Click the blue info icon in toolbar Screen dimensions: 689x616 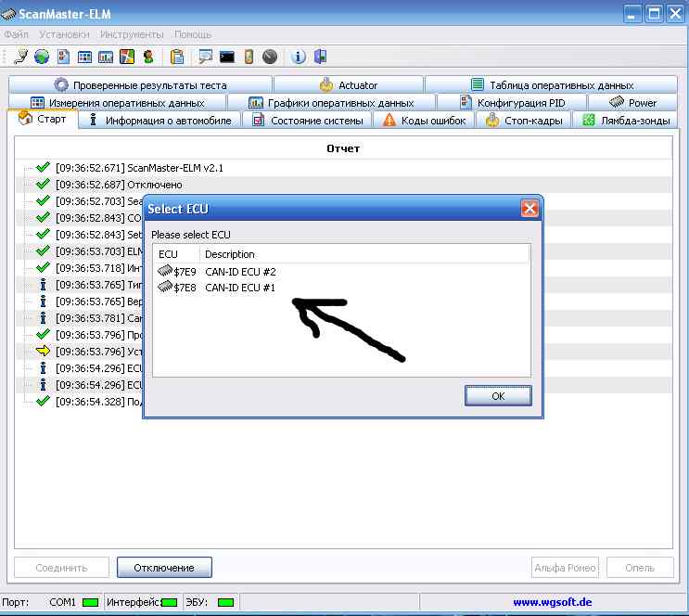tap(299, 57)
